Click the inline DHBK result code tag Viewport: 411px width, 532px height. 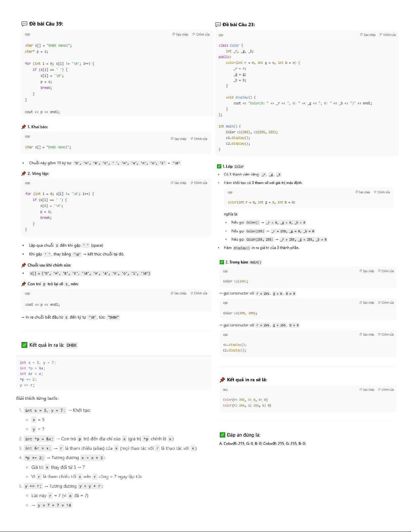click(x=71, y=345)
